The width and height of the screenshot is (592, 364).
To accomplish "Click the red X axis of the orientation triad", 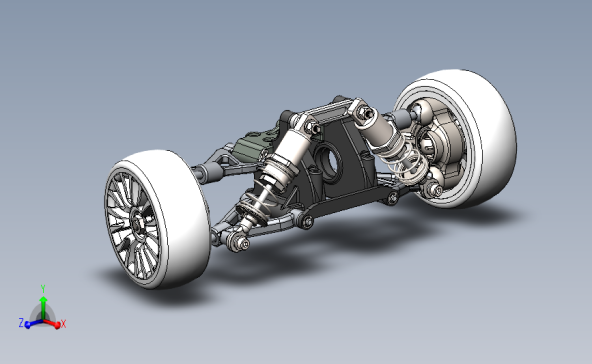I will click(x=53, y=323).
